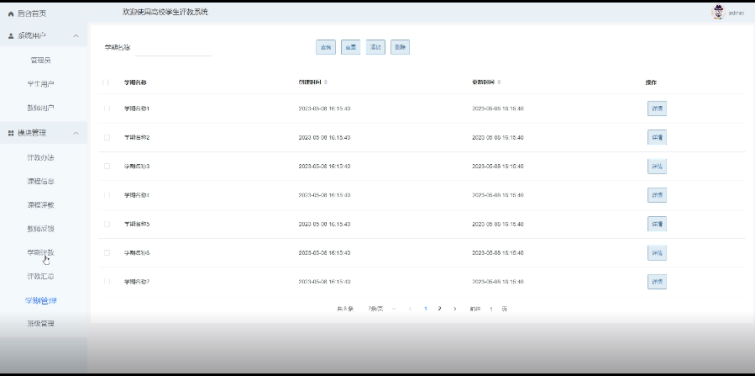Check the box for row 学期名称3
756x376 pixels.
click(x=107, y=166)
